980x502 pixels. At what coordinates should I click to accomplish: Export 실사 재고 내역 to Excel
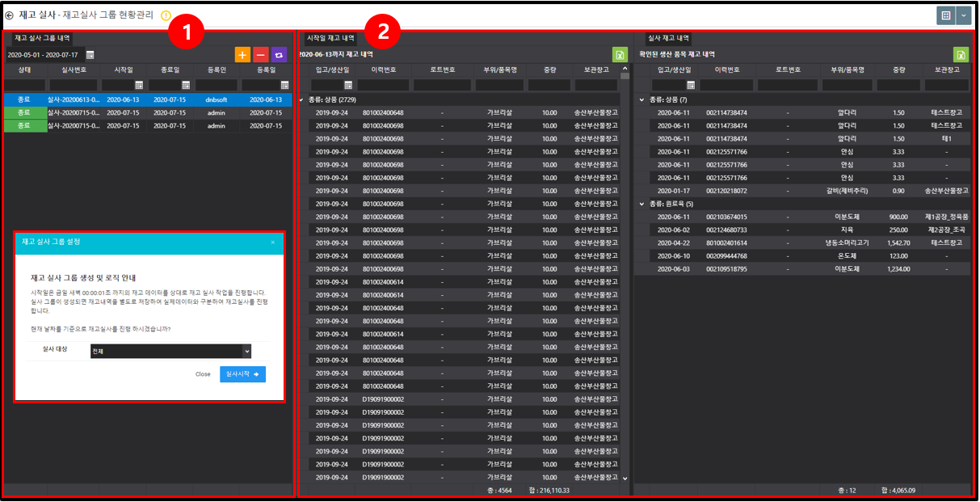961,54
